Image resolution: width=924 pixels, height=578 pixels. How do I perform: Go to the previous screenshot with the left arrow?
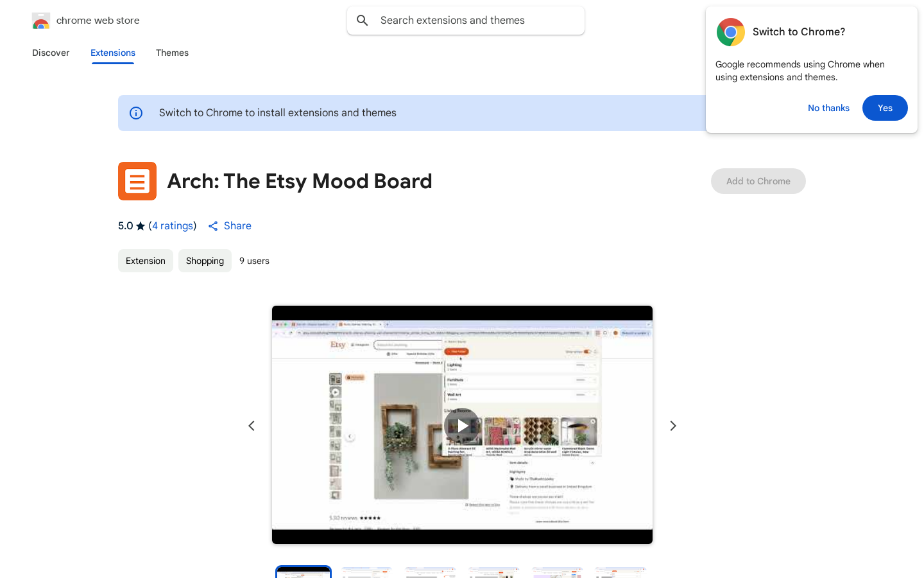click(x=252, y=426)
